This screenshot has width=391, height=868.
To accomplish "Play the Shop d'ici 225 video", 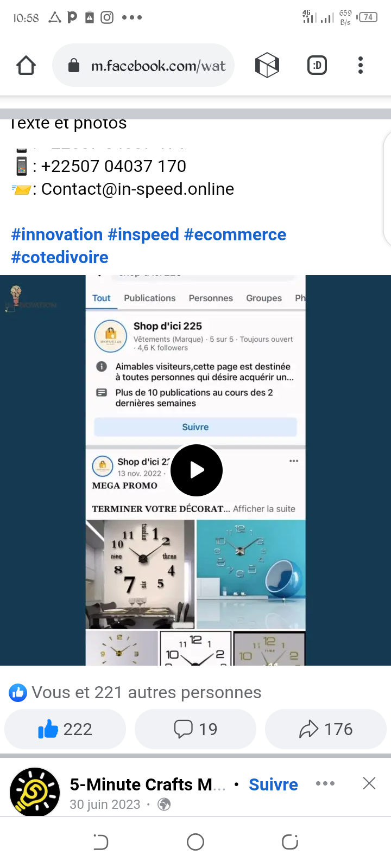I will coord(197,470).
